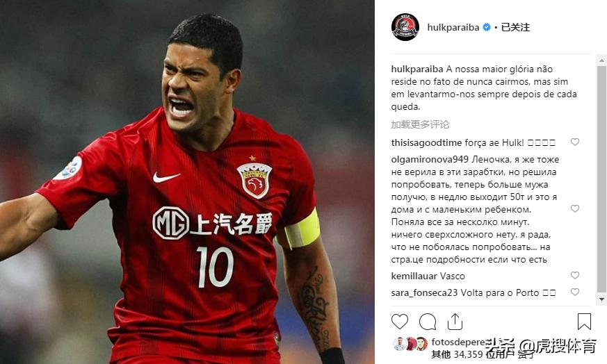This screenshot has height=364, width=607.
Task: Like sara_fonseca23's comment
Action: coord(575,292)
